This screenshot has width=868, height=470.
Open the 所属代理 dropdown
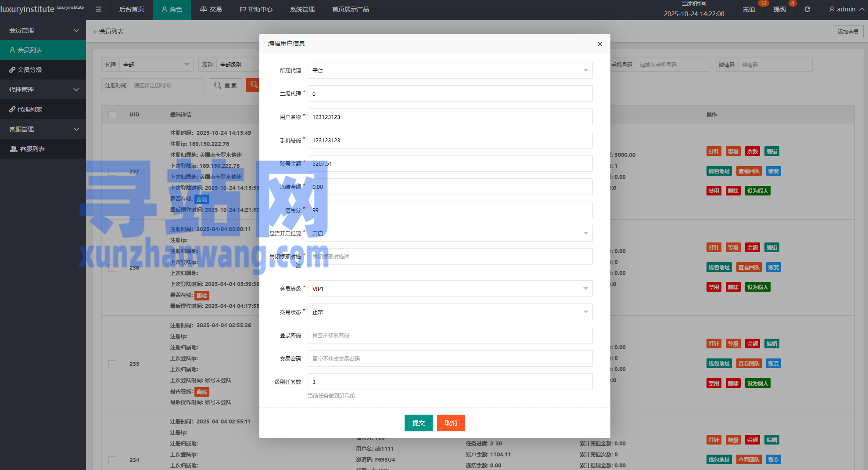[450, 70]
